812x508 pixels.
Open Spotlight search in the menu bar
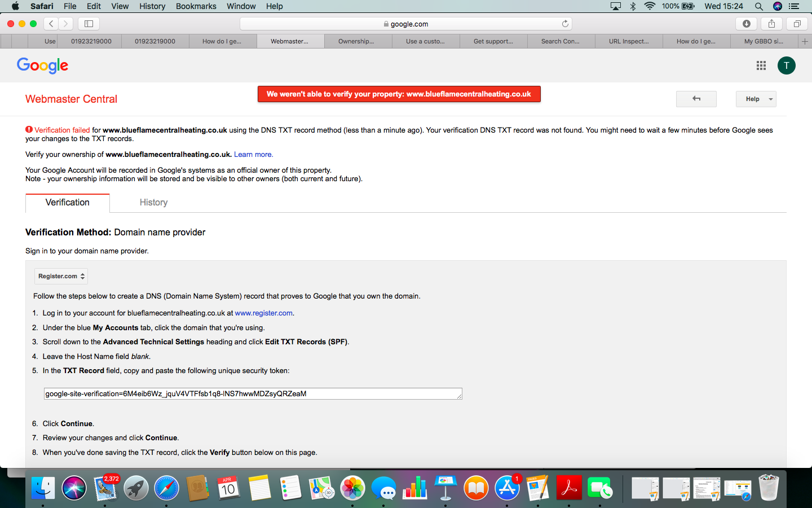coord(759,6)
